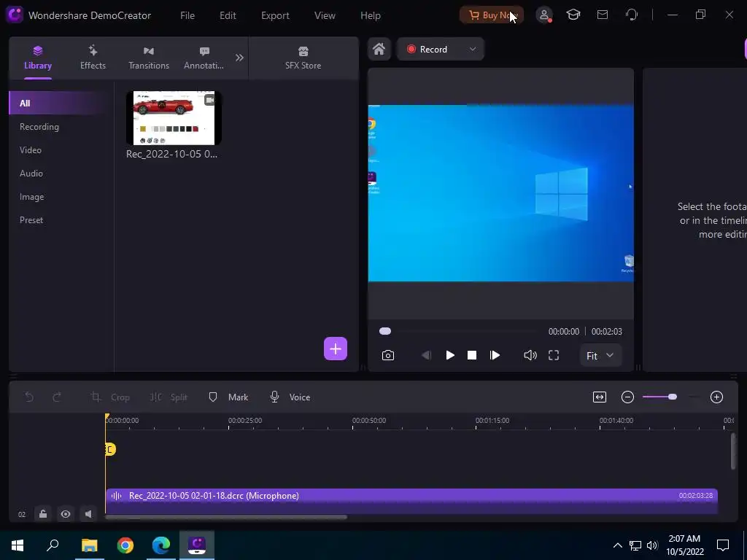Zoom out the timeline with minus icon
The height and width of the screenshot is (560, 747).
point(627,397)
